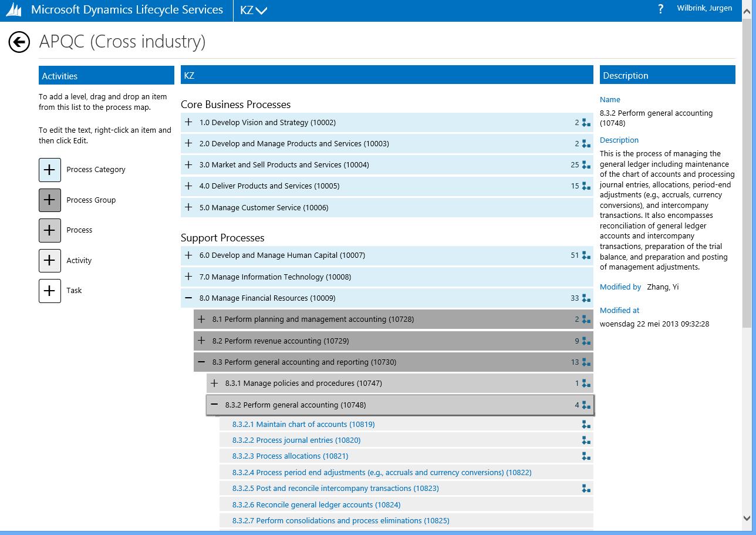Viewport: 756px width, 535px height.
Task: Click flowchart icon for 2.0 Develop Products
Action: [x=586, y=144]
